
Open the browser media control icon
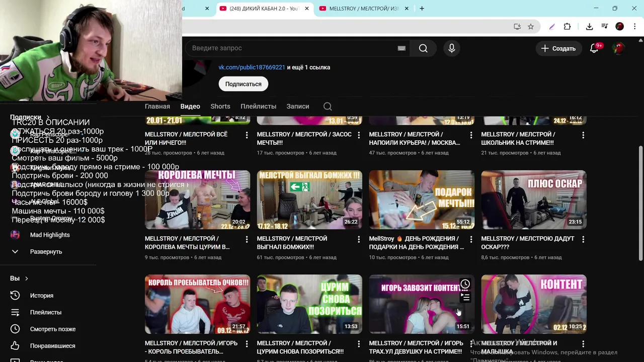pos(605,27)
